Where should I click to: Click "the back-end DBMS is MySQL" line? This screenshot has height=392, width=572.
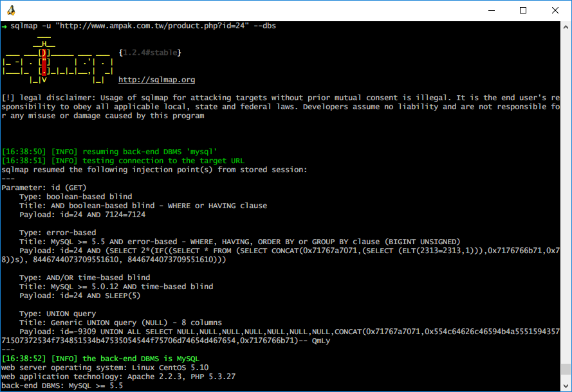100,359
